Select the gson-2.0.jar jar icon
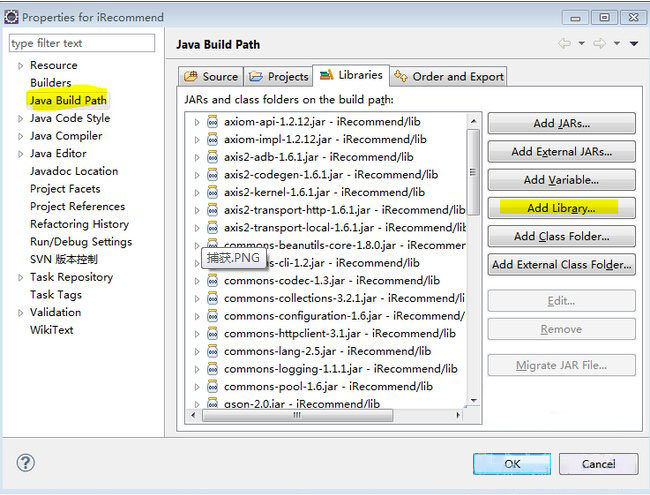This screenshot has height=495, width=650. click(x=212, y=403)
